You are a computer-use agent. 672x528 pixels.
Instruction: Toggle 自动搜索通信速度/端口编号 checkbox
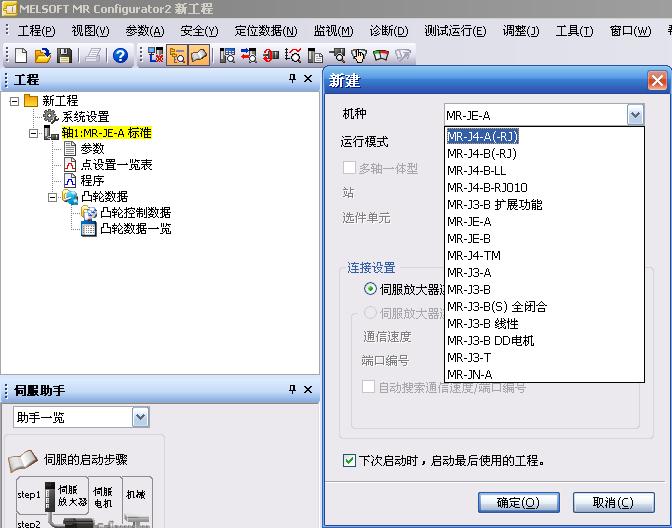[x=368, y=386]
